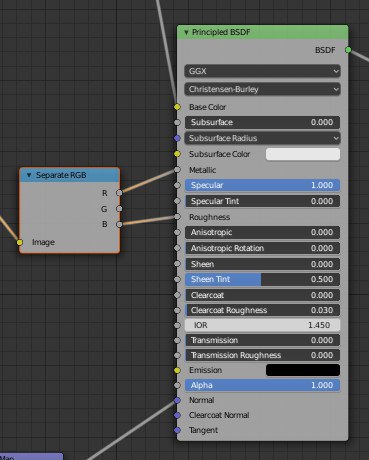369x460 pixels.
Task: Open the Christensen-Burley subsurface method dropdown
Action: click(262, 89)
